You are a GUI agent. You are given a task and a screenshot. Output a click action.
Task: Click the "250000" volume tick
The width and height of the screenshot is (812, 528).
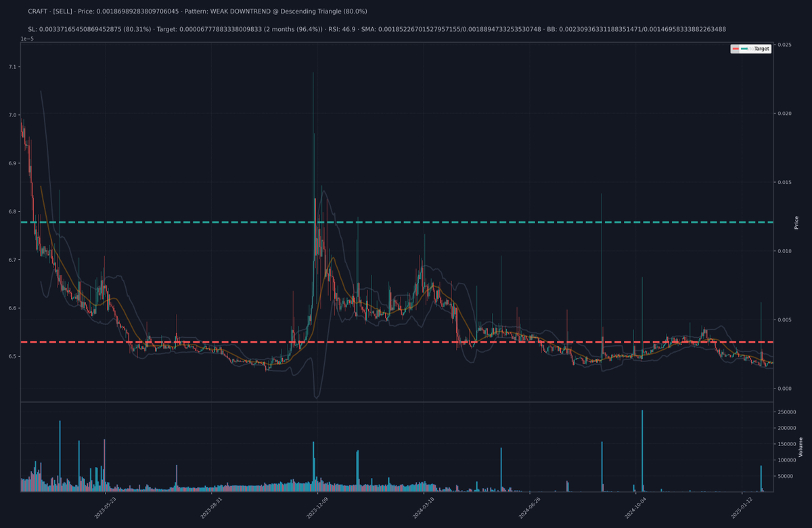click(x=786, y=412)
